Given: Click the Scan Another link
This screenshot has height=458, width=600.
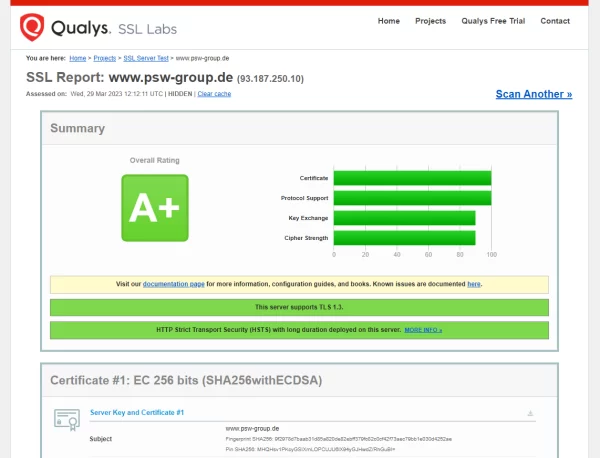Looking at the screenshot, I should pos(534,94).
